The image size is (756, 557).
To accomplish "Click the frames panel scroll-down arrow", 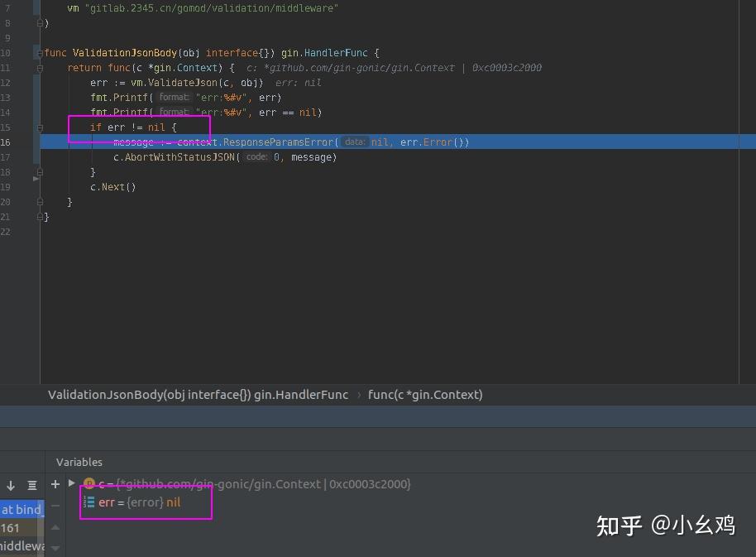I will [55, 549].
